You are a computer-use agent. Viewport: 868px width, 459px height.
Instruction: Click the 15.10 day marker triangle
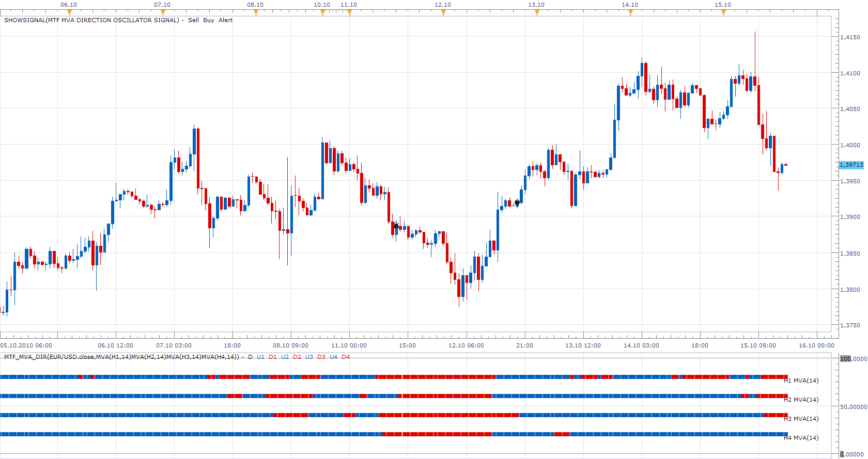click(723, 13)
